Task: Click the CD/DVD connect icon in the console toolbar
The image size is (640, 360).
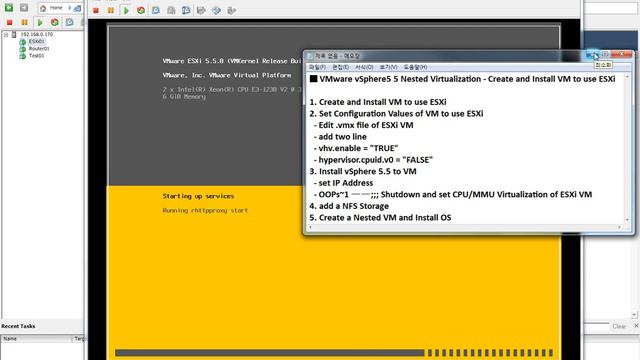Action: 216,10
